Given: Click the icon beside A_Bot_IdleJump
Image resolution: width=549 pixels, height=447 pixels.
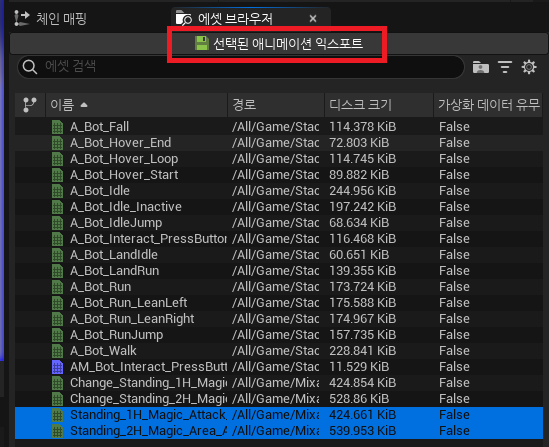Looking at the screenshot, I should click(x=57, y=223).
